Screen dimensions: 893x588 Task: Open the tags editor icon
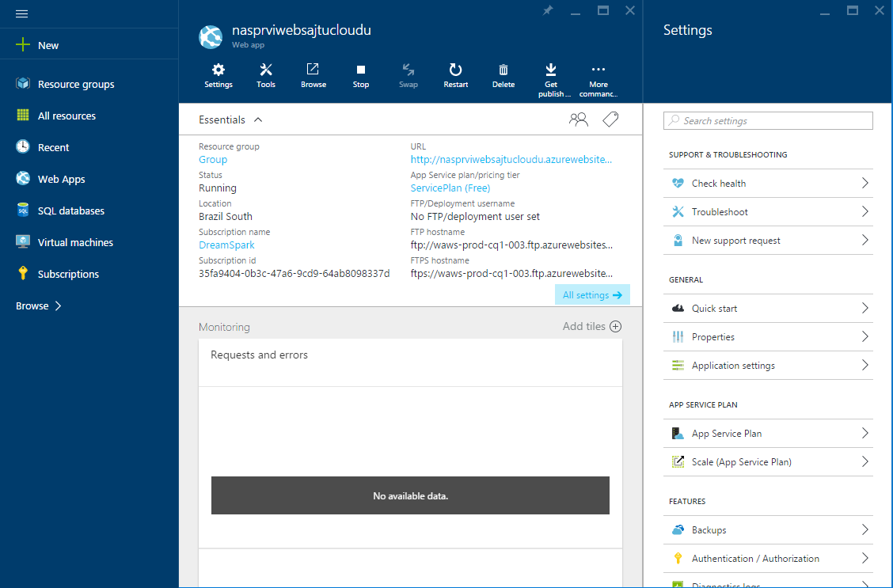point(610,119)
